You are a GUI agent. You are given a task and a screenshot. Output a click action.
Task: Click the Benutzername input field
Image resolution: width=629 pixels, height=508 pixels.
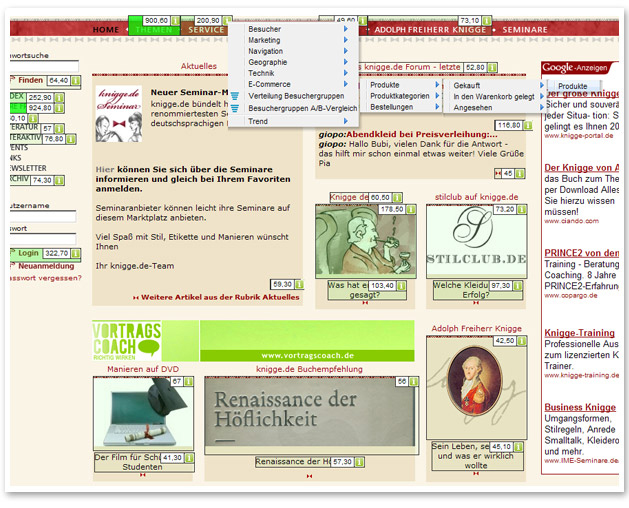43,217
